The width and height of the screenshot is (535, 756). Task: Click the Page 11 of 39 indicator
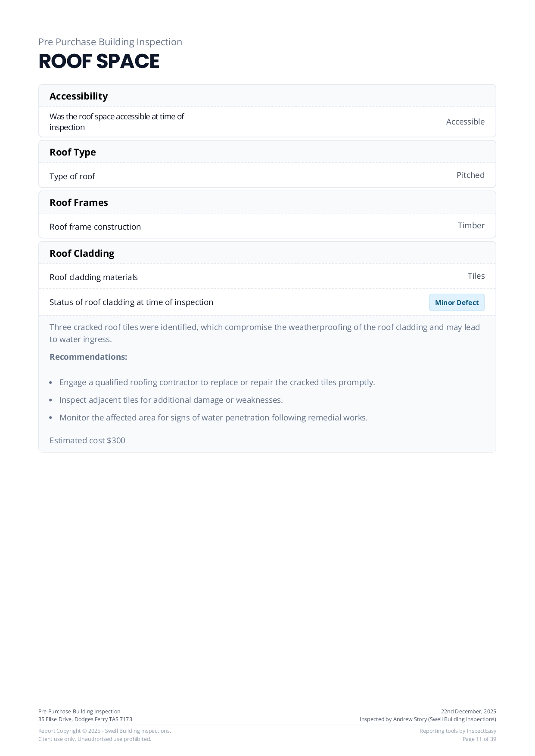coord(479,739)
